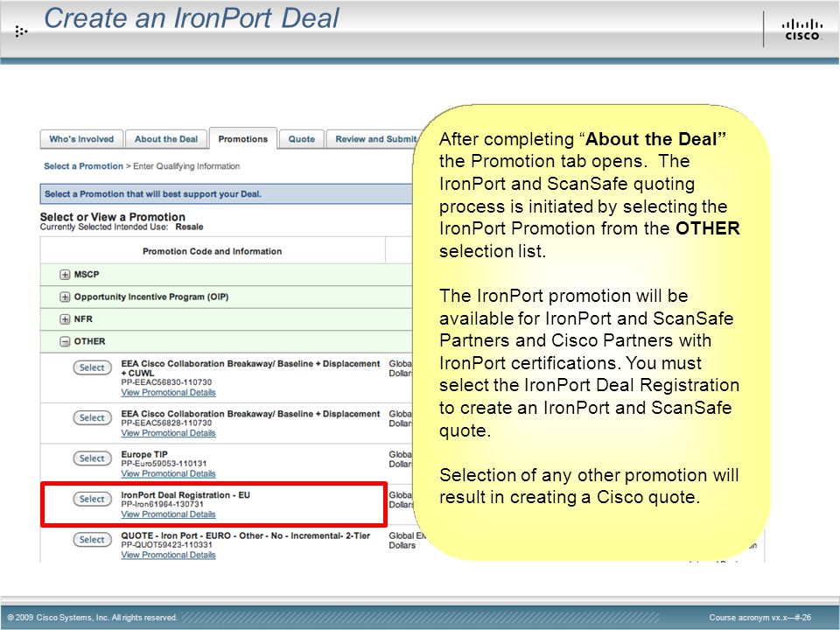The width and height of the screenshot is (840, 630).
Task: Select promotion PP-EEAC56828-110730
Action: 92,417
